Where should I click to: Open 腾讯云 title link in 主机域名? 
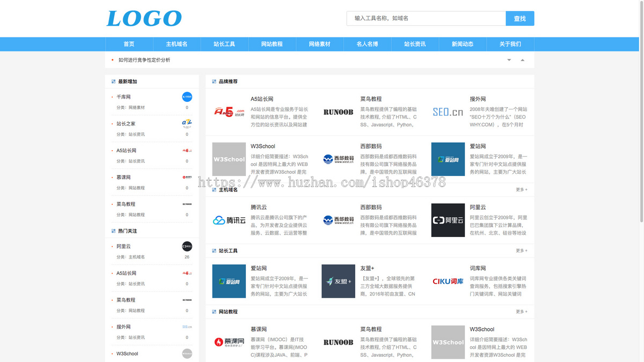click(x=259, y=207)
